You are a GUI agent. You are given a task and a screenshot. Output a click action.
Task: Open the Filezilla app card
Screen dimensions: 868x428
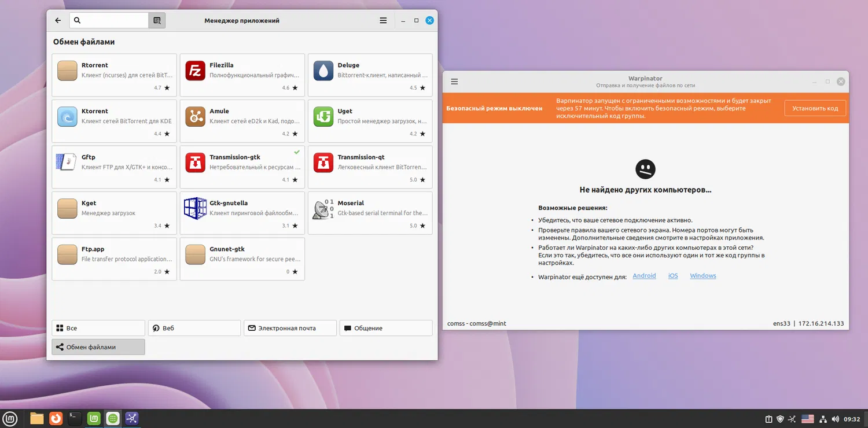pos(242,75)
